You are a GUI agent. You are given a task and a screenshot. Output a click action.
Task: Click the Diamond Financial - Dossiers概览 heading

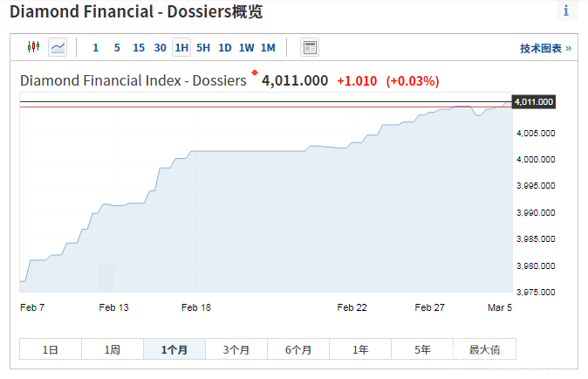click(x=136, y=12)
